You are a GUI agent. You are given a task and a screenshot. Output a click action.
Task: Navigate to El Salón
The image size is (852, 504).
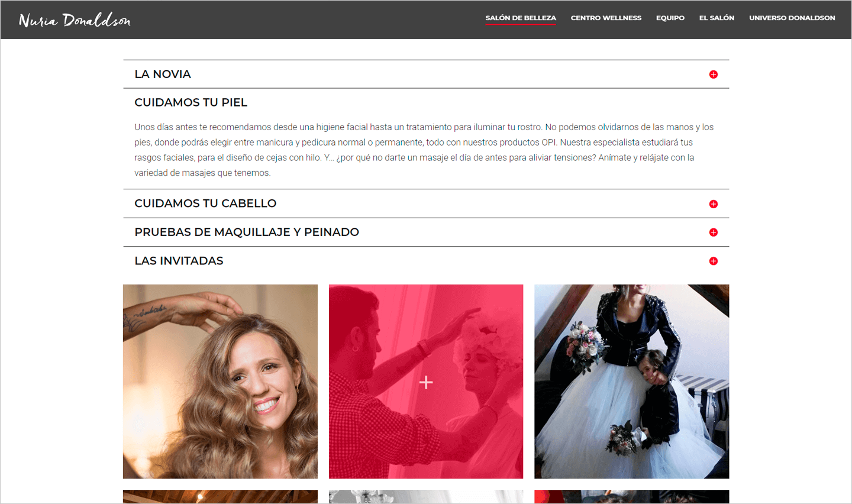(x=717, y=18)
